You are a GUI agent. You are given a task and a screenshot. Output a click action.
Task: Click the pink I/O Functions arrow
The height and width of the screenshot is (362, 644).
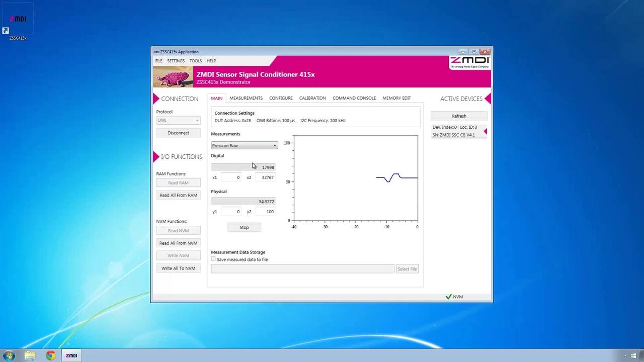click(156, 157)
